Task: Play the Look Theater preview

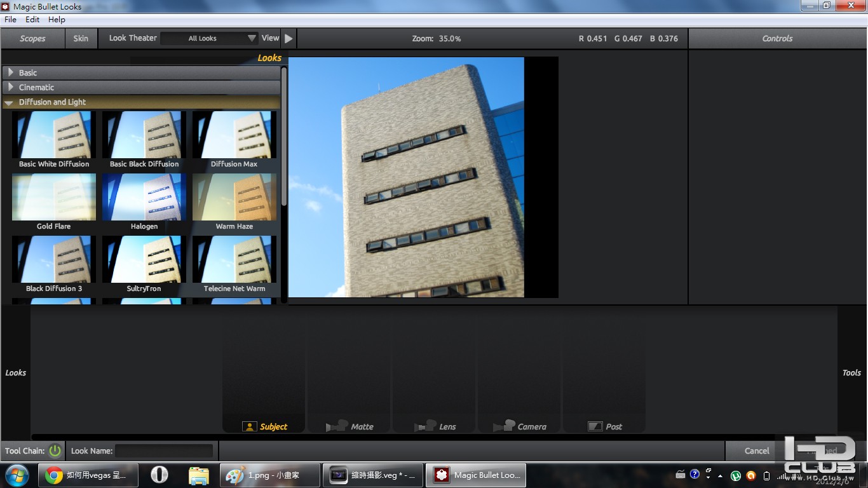Action: (x=288, y=38)
